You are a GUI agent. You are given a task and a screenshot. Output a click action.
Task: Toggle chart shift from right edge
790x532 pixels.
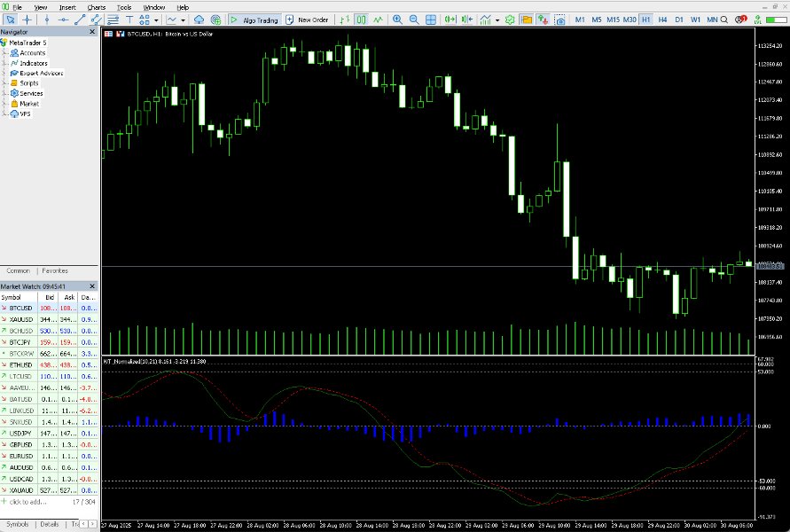466,20
